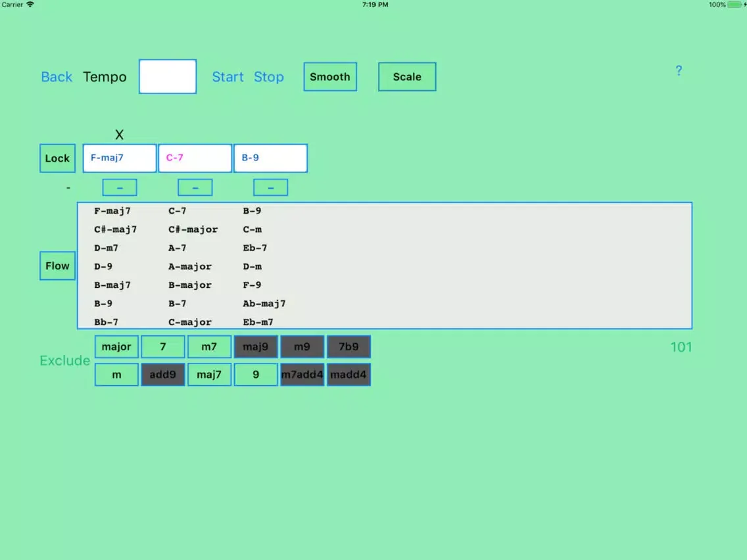This screenshot has width=747, height=560.
Task: Tap the 7:19 PM clock
Action: point(375,5)
